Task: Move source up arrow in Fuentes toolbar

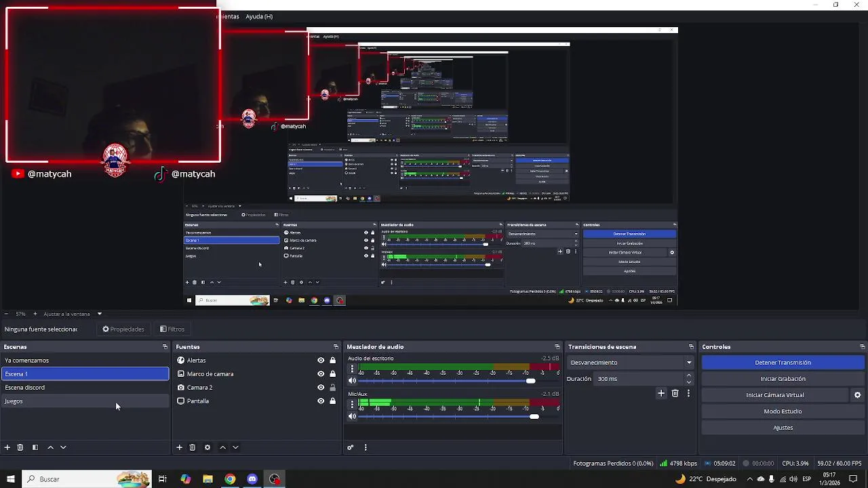Action: tap(222, 447)
